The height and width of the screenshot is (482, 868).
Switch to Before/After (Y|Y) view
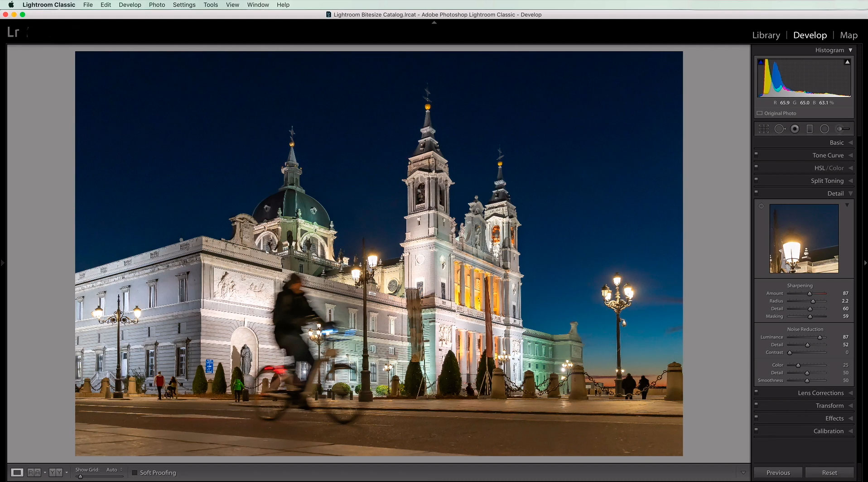pos(56,472)
